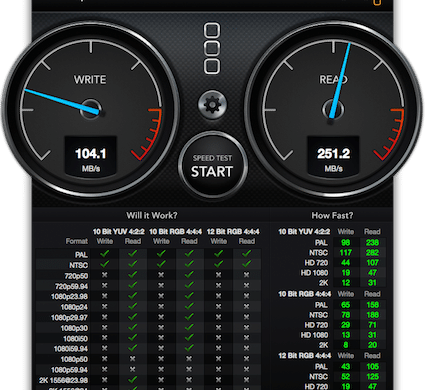Viewport: 425px width, 390px height.
Task: Click NTSC 12 Bit RGB read checkmark
Action: click(x=247, y=264)
